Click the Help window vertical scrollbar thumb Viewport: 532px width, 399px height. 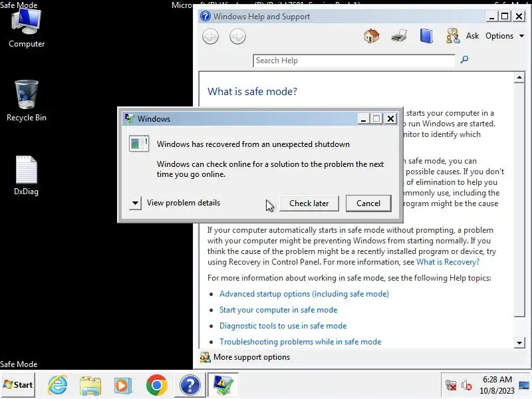tap(519, 199)
